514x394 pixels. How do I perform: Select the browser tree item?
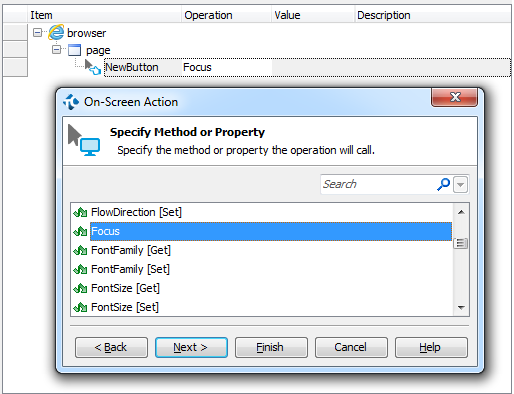(x=87, y=33)
